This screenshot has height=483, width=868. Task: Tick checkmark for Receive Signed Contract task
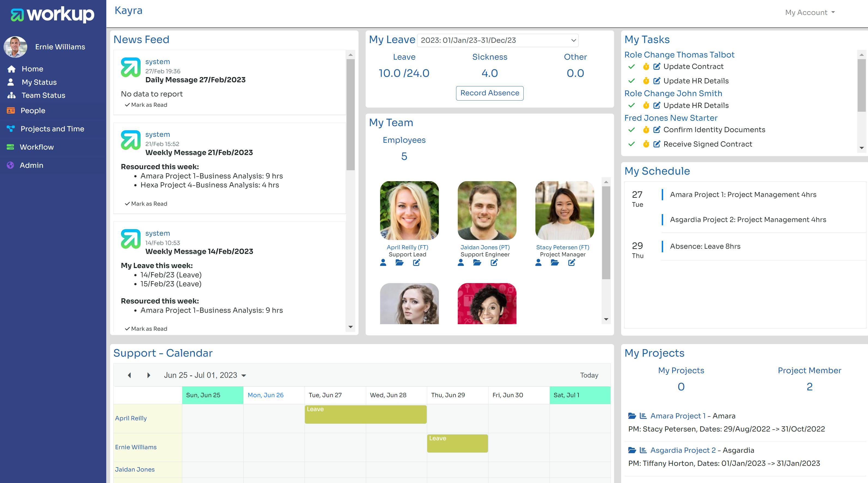(632, 144)
